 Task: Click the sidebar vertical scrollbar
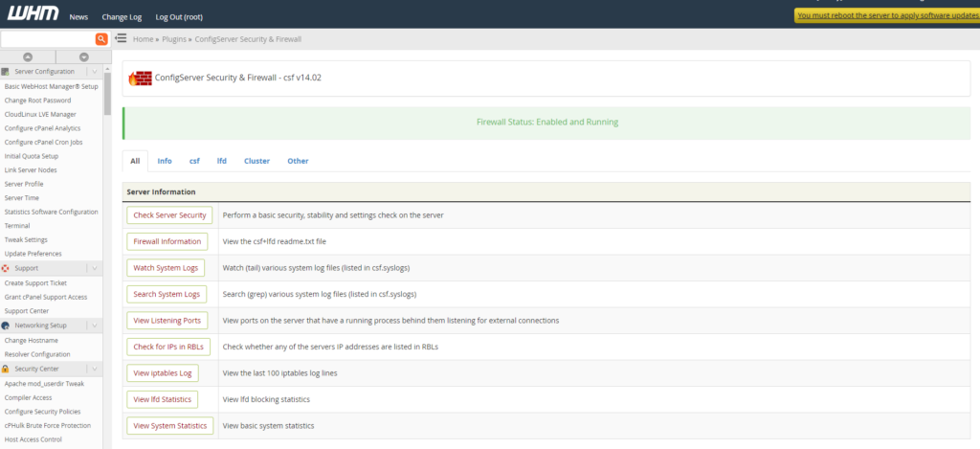107,94
